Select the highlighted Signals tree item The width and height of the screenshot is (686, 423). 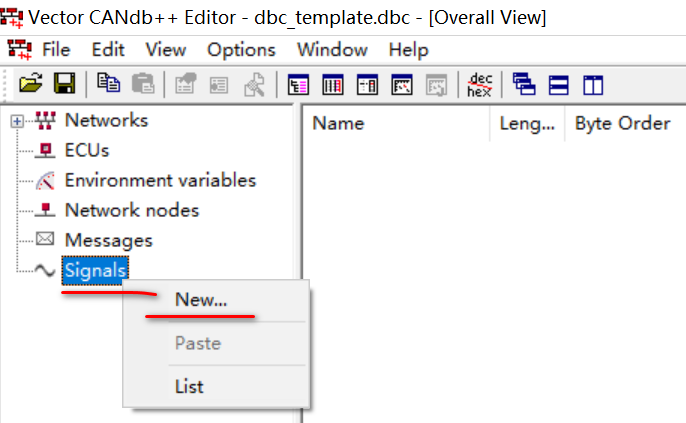(x=95, y=270)
